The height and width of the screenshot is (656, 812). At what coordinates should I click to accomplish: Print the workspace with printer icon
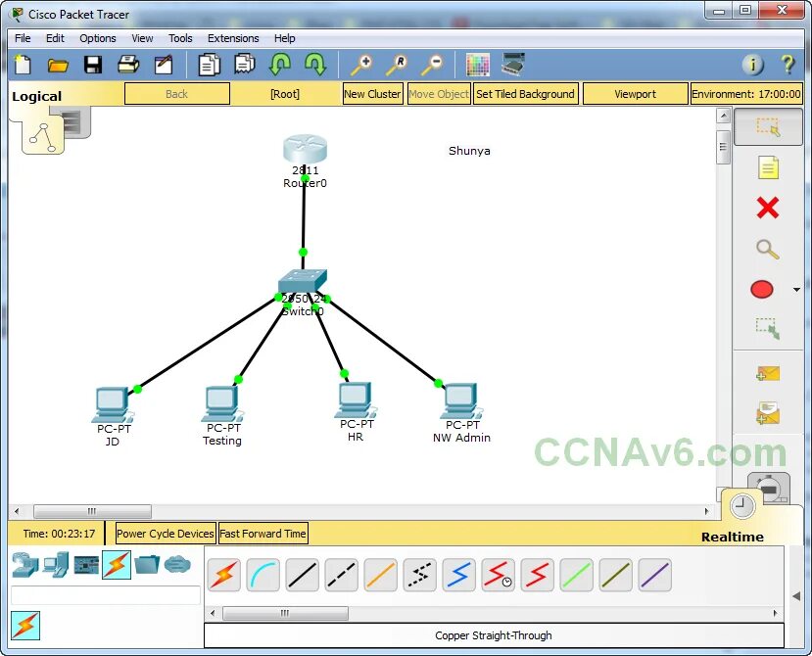(128, 65)
